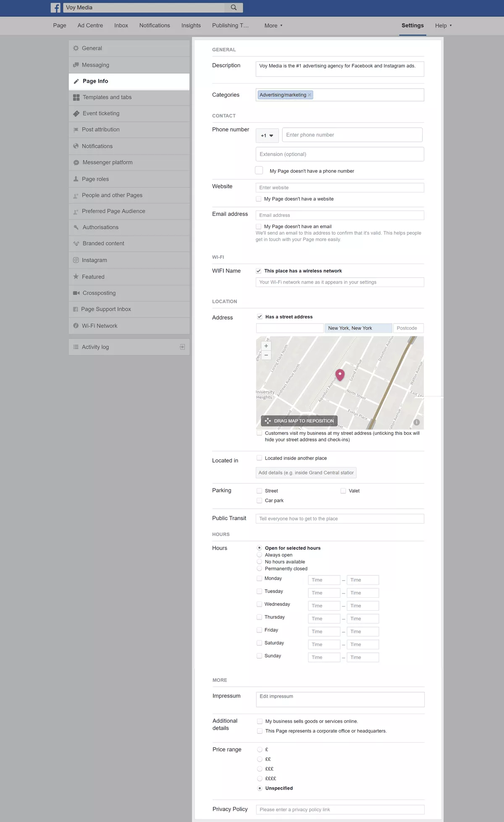Click the General gear icon
The width and height of the screenshot is (504, 822).
76,48
